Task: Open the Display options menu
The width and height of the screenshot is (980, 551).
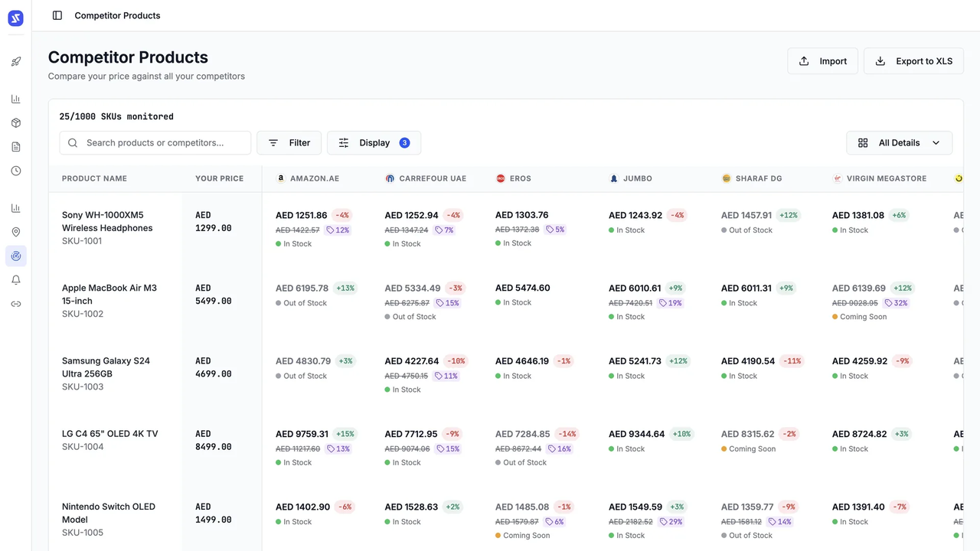Action: (x=374, y=143)
